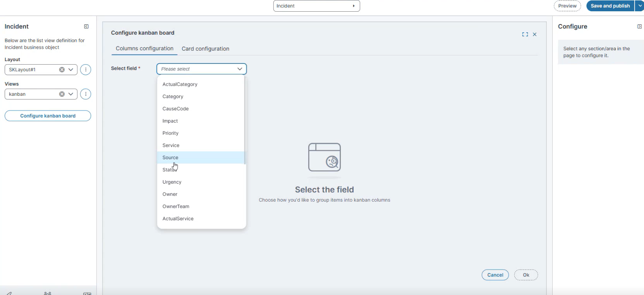Choose Status from the field list

[169, 170]
